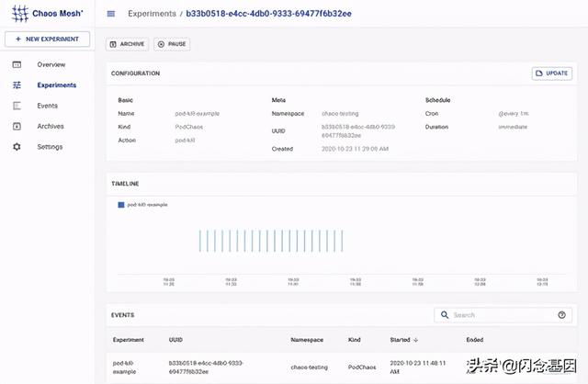Pause the experiment with PAUSE button

[173, 43]
